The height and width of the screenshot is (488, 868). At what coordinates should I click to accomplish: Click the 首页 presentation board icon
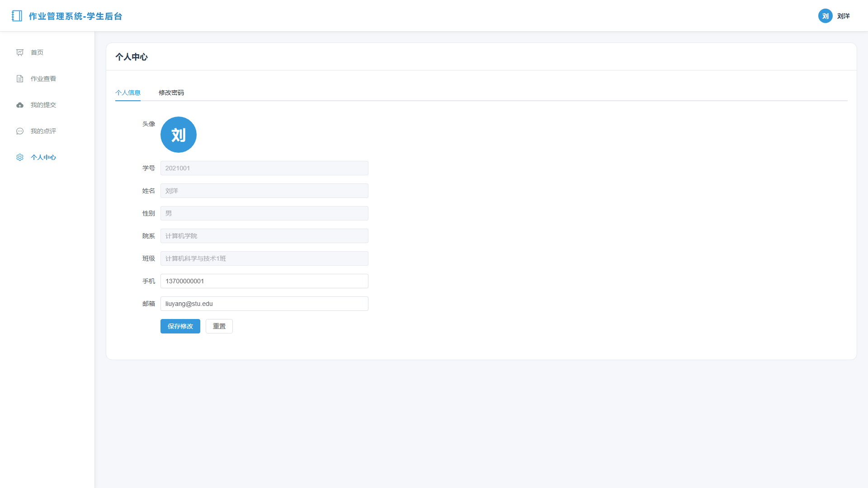pyautogui.click(x=20, y=52)
